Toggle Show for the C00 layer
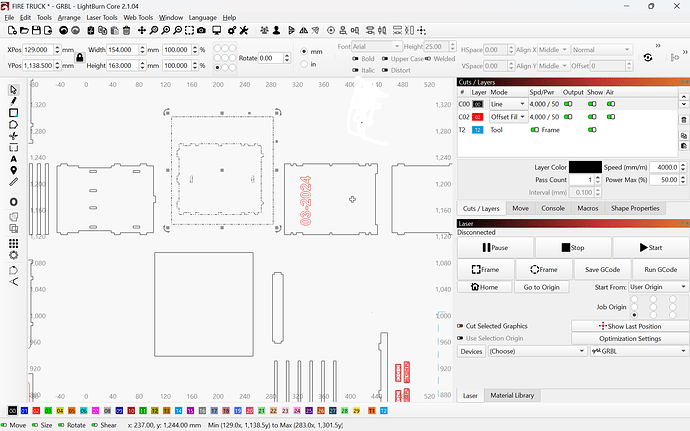The height and width of the screenshot is (431, 690). [x=592, y=104]
